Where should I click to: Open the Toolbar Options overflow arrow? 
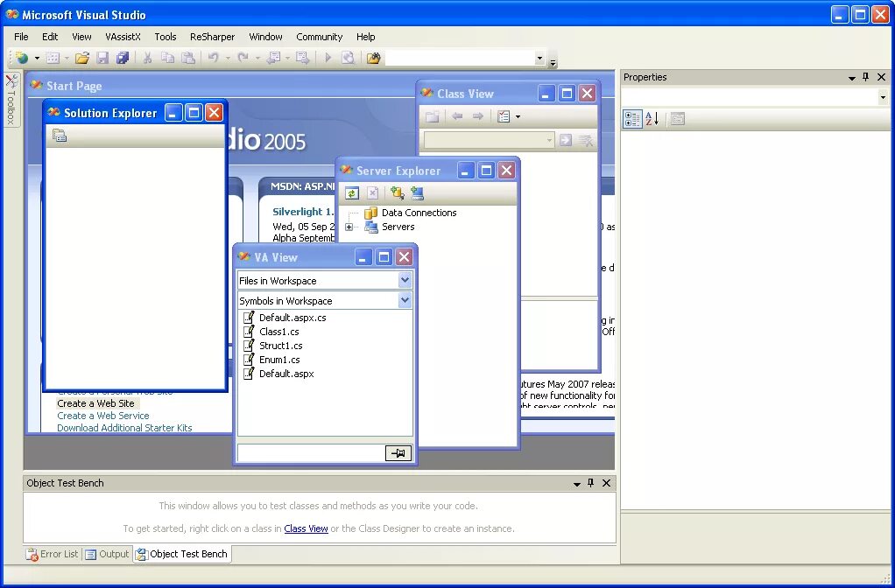(553, 62)
